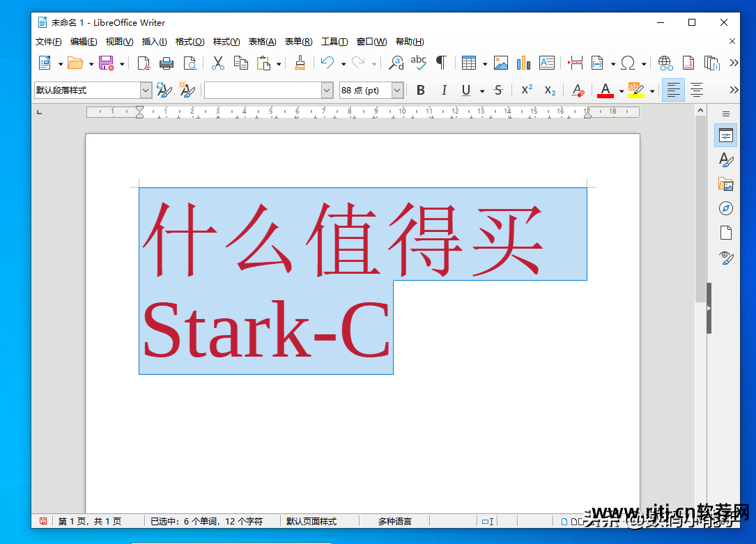The height and width of the screenshot is (544, 756).
Task: Click the update paragraph style icon
Action: 164,90
